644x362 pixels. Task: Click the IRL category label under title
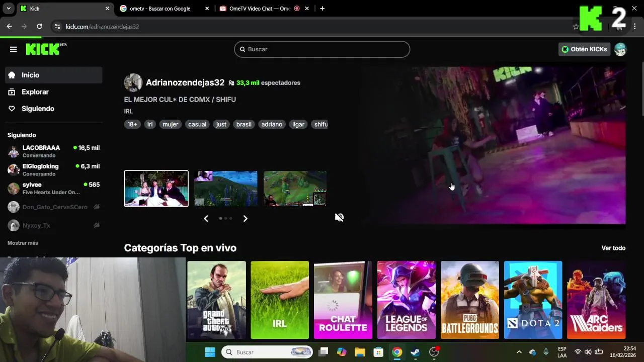coord(128,111)
